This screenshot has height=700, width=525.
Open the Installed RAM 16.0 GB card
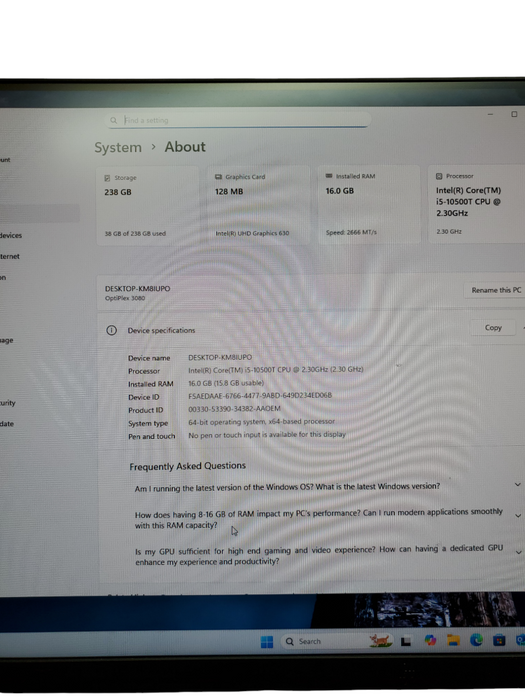369,204
